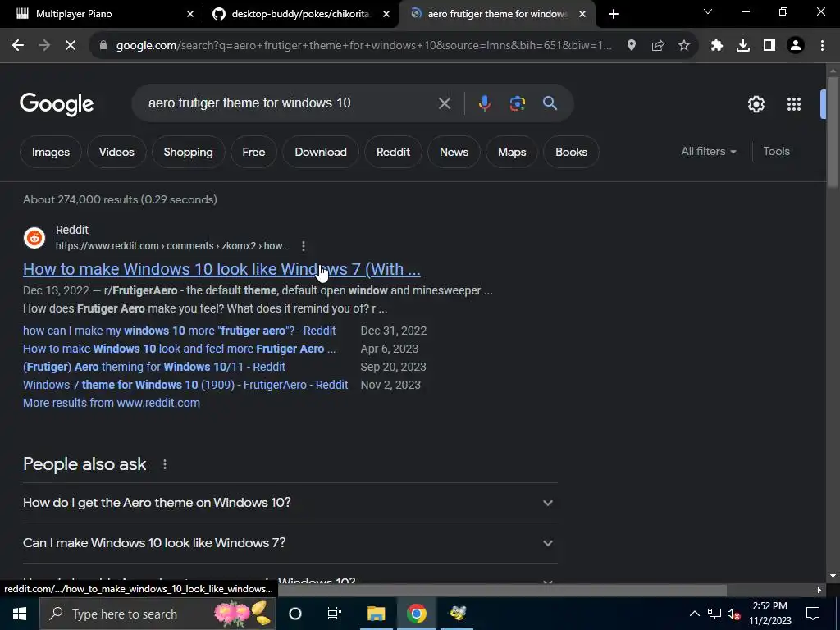Go back to the previous page
This screenshot has width=840, height=630.
[18, 46]
